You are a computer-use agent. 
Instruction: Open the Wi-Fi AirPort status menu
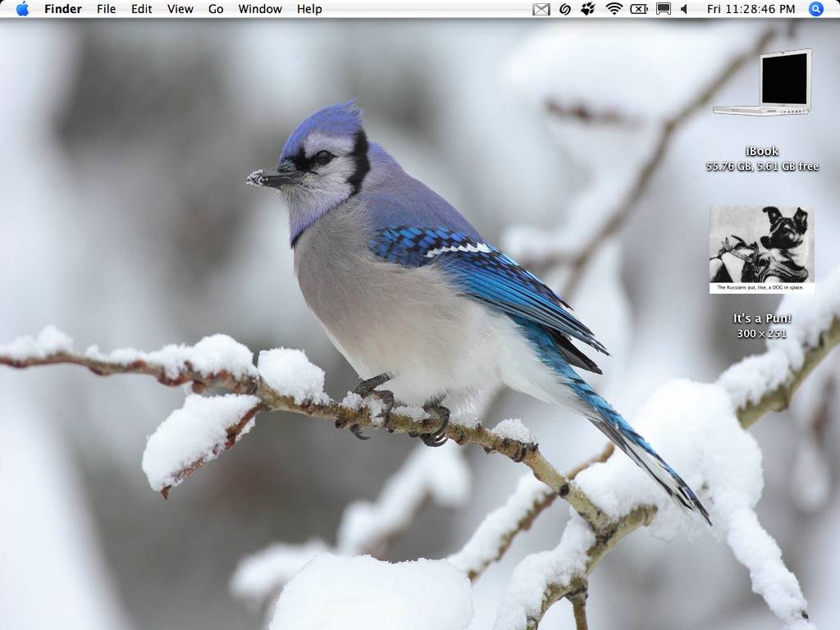pyautogui.click(x=614, y=9)
